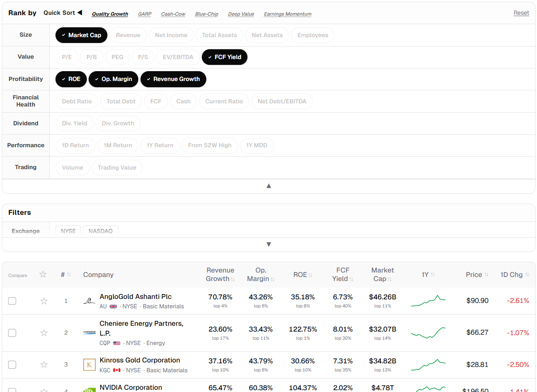Image resolution: width=537 pixels, height=392 pixels.
Task: Tick compare checkbox for Cheniere Energy Partners
Action: tap(12, 333)
